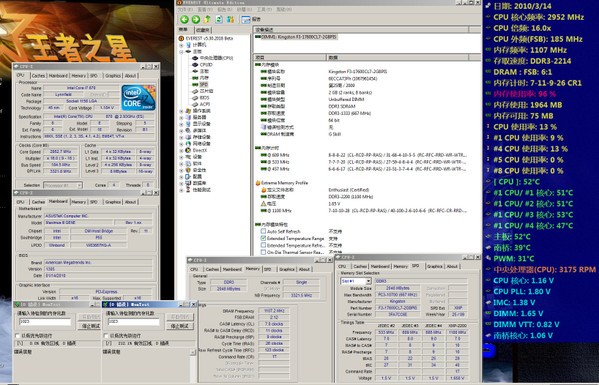Open the Processor #1 selection dropdown
The height and width of the screenshot is (385, 599).
coord(79,185)
